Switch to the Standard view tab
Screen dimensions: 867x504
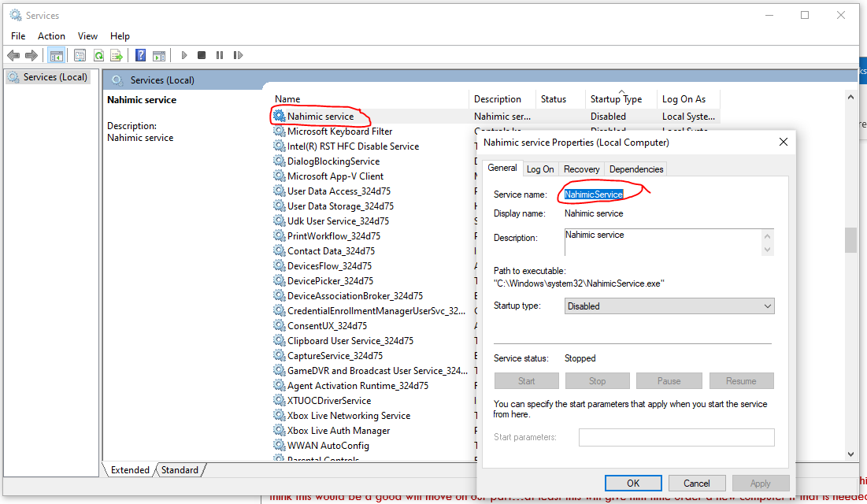pyautogui.click(x=180, y=469)
